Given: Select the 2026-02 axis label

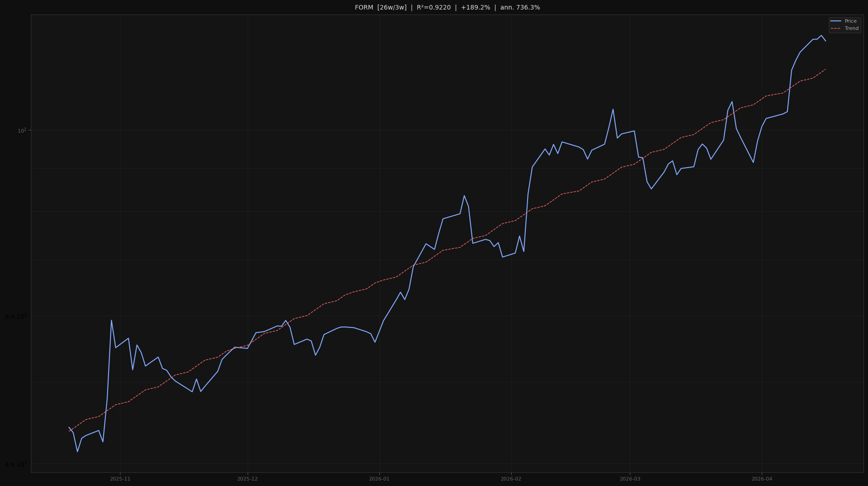Looking at the screenshot, I should (510, 478).
